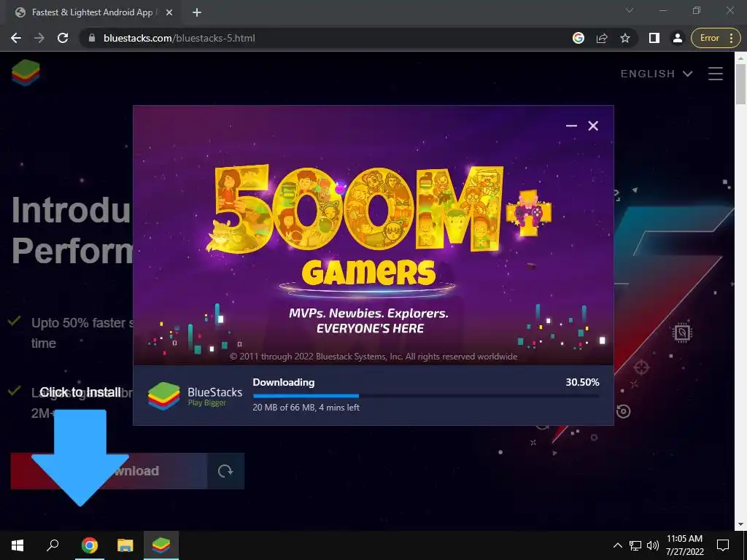Open Windows Start menu
The width and height of the screenshot is (747, 560).
(18, 545)
